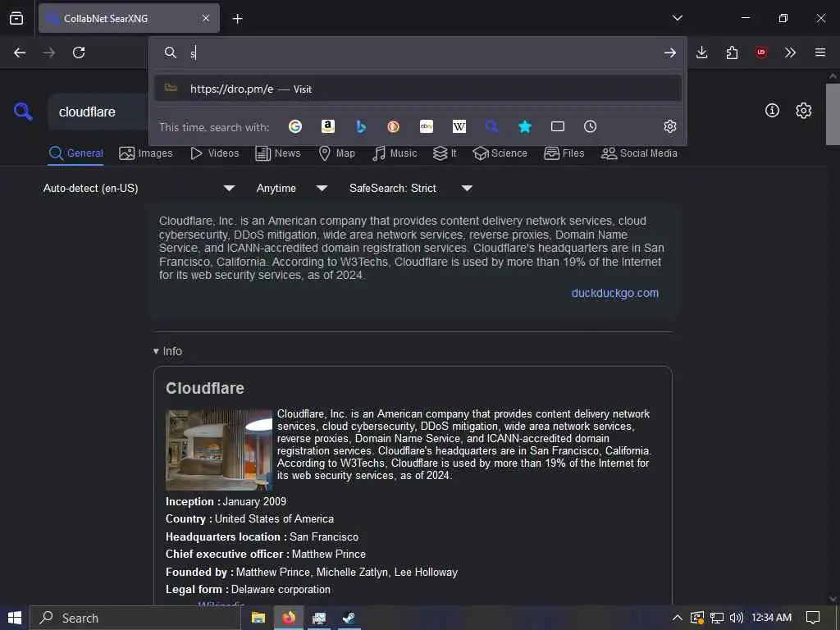Image resolution: width=840 pixels, height=630 pixels.
Task: Collapse the Info section
Action: coord(167,351)
